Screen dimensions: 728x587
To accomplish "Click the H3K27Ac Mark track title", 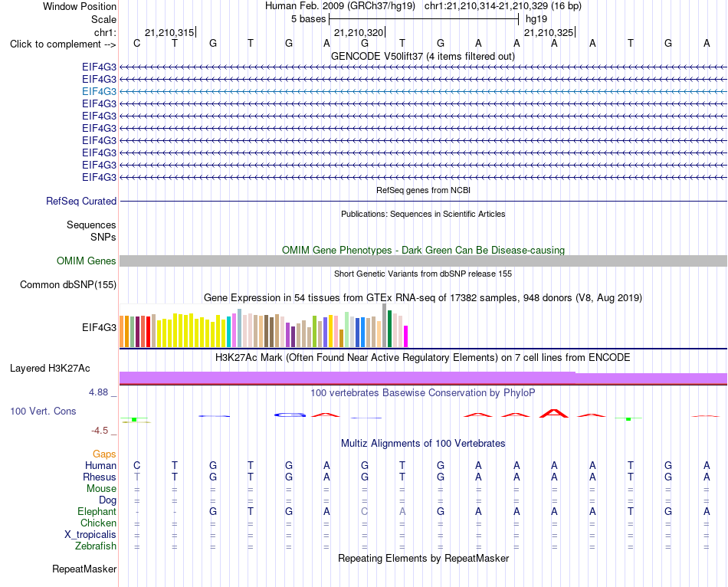I will 423,358.
